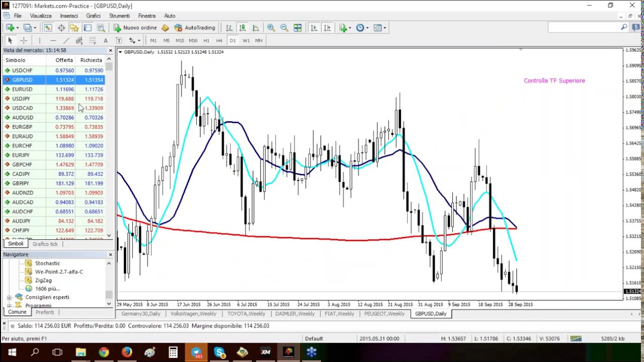Open the Inserisci menu
This screenshot has height=362, width=644.
pos(69,16)
